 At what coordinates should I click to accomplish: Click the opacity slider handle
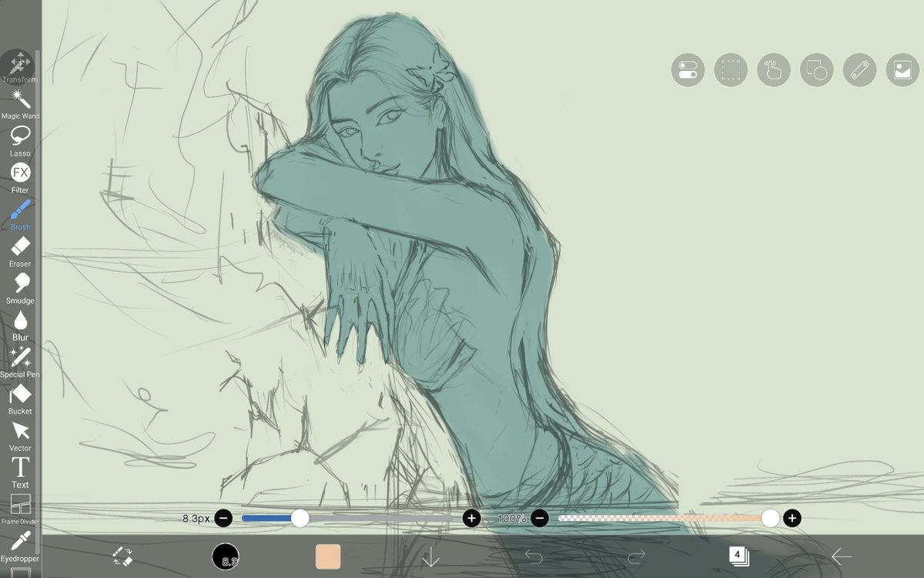770,519
